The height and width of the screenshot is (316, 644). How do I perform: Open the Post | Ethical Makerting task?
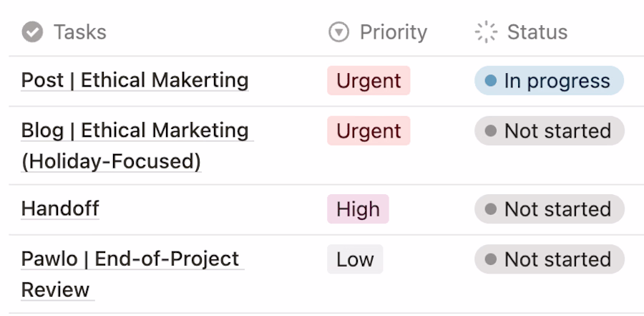135,80
